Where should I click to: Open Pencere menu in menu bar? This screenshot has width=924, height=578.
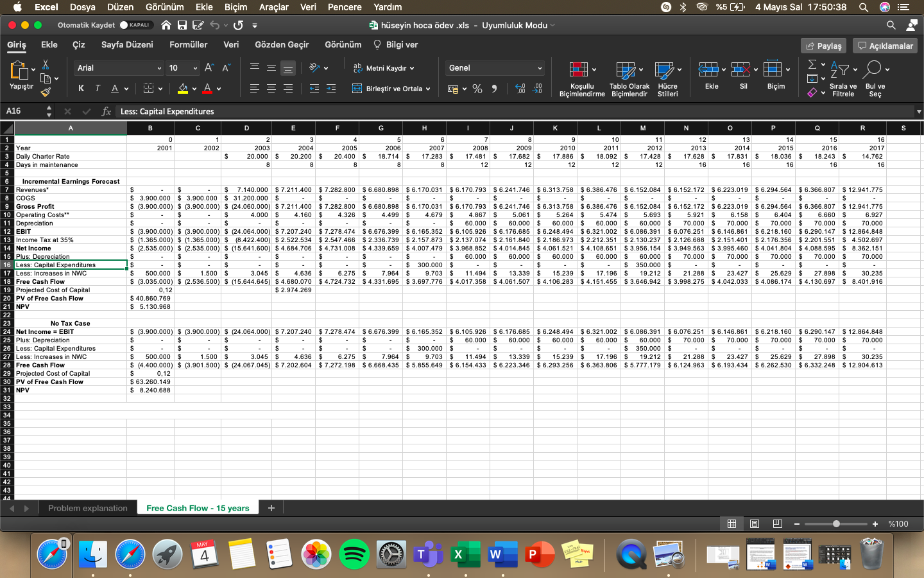pos(345,7)
